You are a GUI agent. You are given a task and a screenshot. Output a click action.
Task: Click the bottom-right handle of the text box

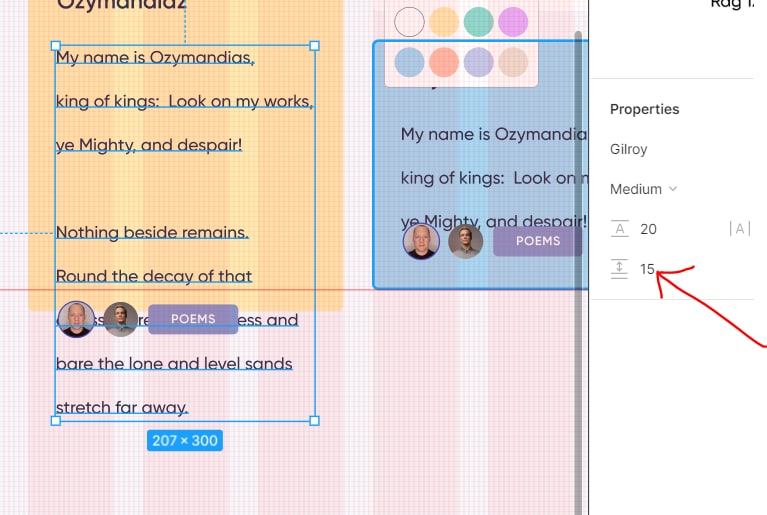coord(315,421)
